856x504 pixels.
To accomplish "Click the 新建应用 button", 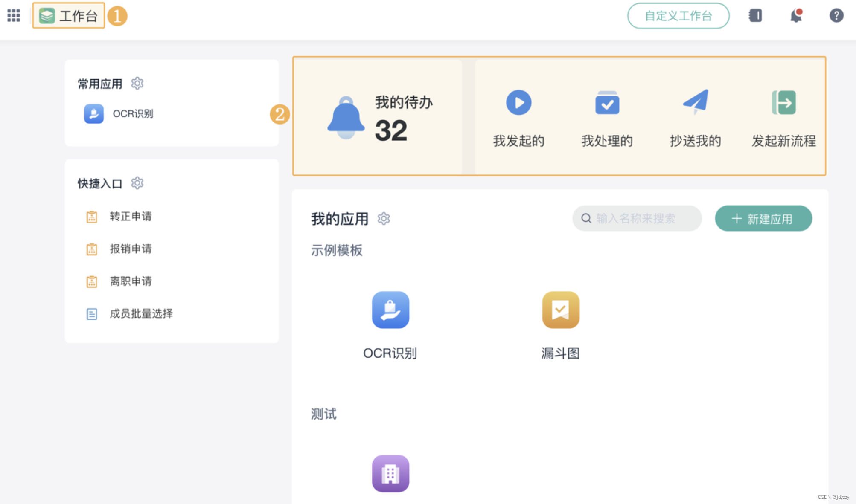I will point(763,219).
